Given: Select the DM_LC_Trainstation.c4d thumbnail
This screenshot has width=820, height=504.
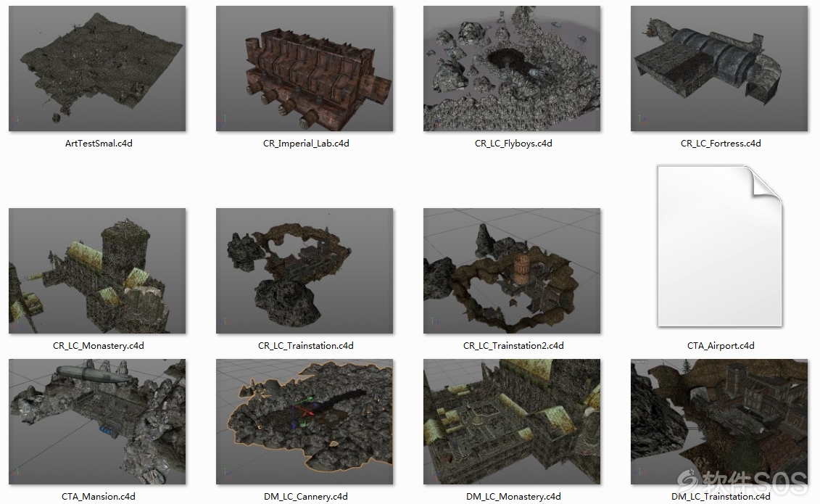Looking at the screenshot, I should click(719, 421).
